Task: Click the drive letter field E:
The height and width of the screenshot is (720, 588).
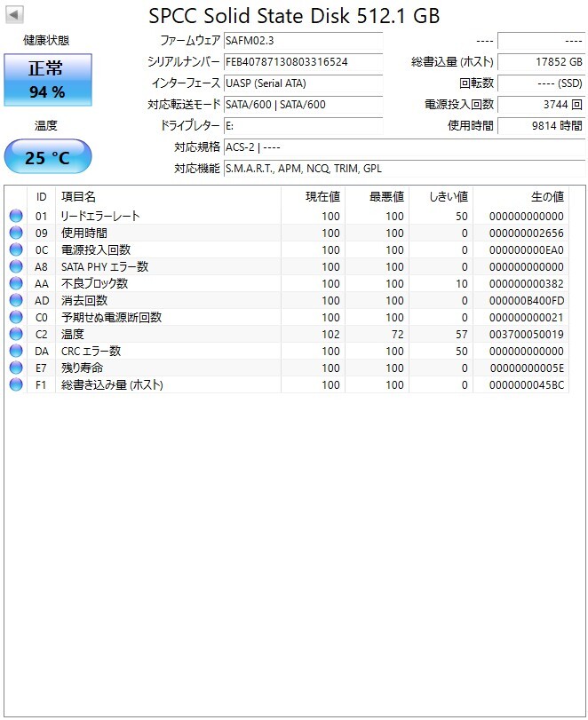Action: tap(303, 126)
